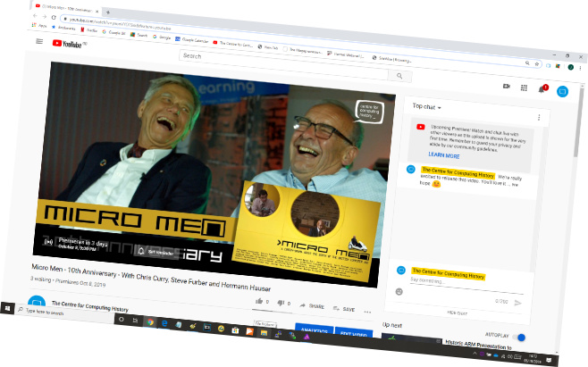Open the Cortana circle in the taskbar
Screen dimensions: 588x367
[x=122, y=320]
